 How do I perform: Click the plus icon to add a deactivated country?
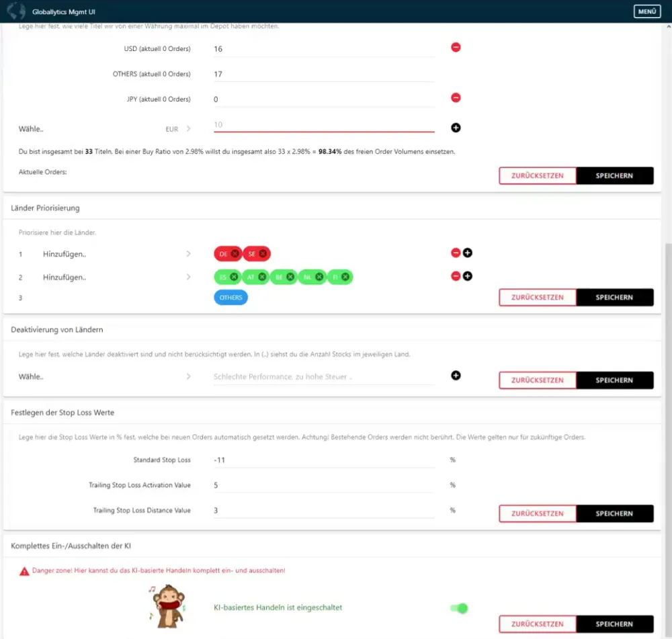(x=456, y=376)
